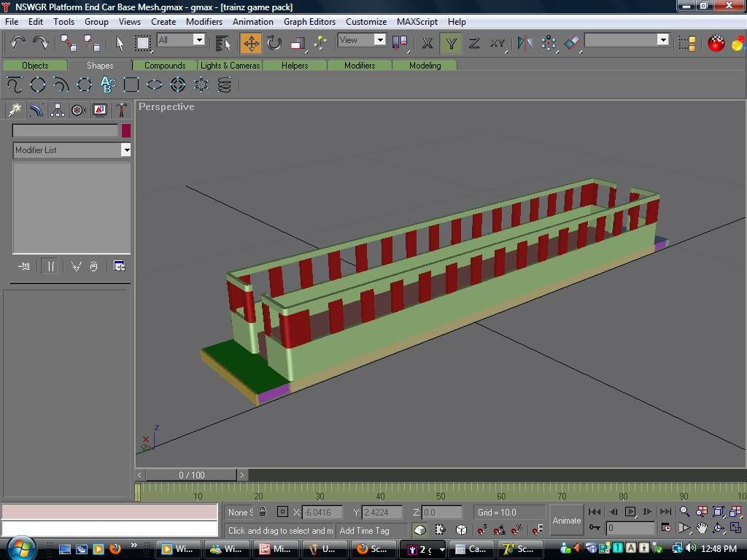Open the MAXScript menu

click(x=417, y=22)
